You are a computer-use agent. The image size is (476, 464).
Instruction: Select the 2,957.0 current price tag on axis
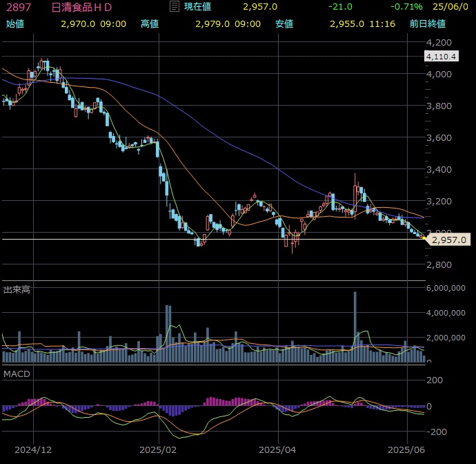(448, 240)
